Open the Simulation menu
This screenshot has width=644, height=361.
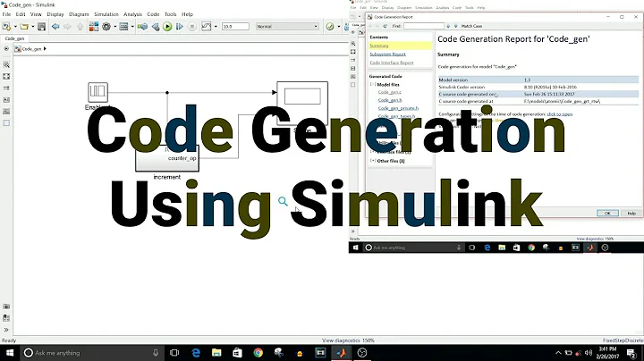106,14
